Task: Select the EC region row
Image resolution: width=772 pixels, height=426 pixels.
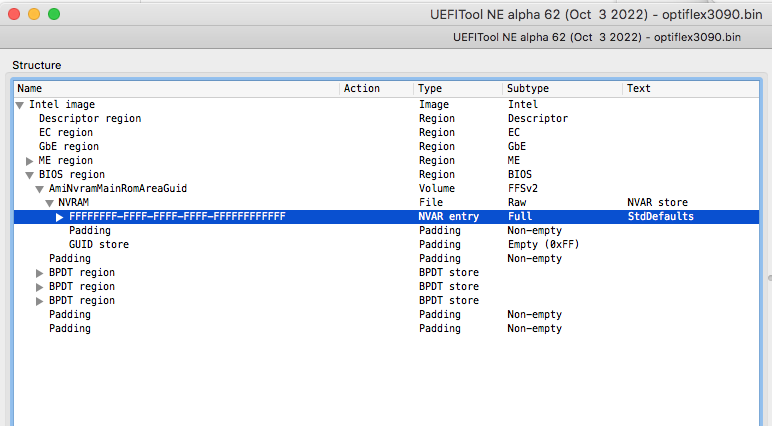Action: (65, 132)
